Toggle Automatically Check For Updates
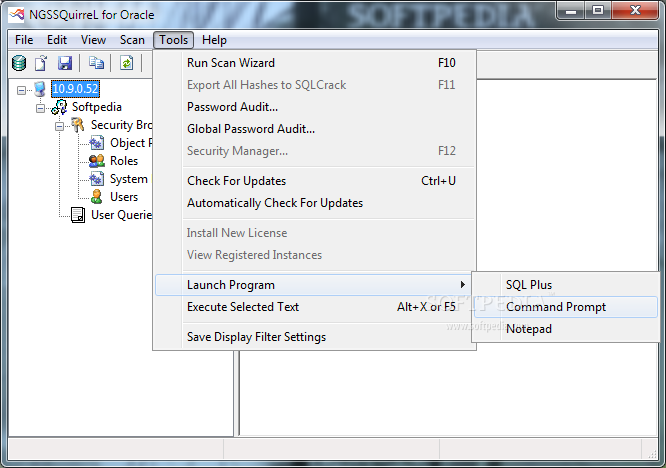The height and width of the screenshot is (468, 666). 315,203
